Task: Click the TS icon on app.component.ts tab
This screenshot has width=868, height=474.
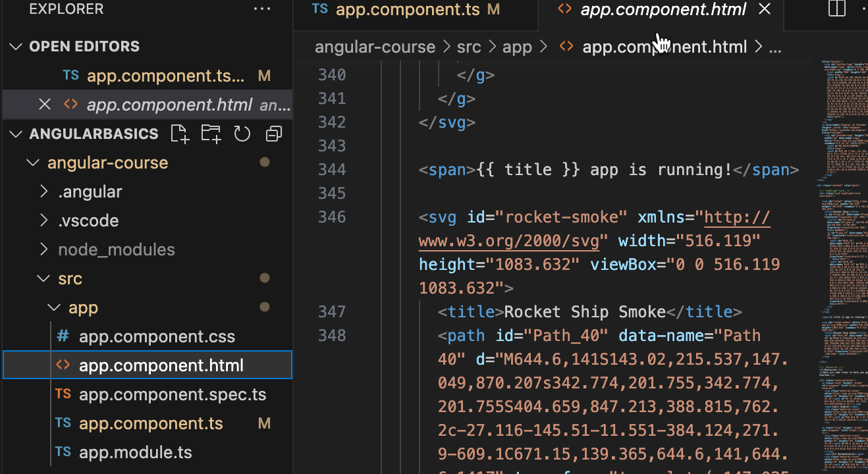Action: 319,9
